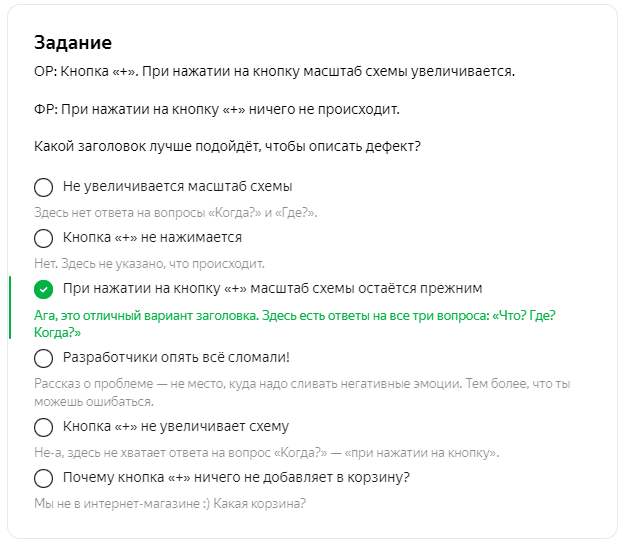Click label 'Почему кнопка «+» ничего не добавляет в корзину?'

[x=236, y=477]
